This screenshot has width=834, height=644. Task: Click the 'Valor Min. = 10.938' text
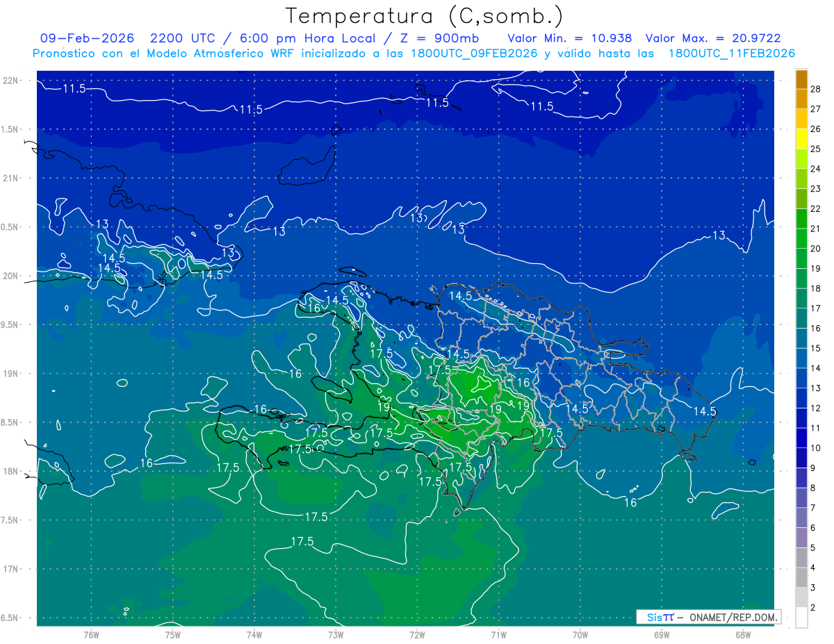(x=570, y=38)
